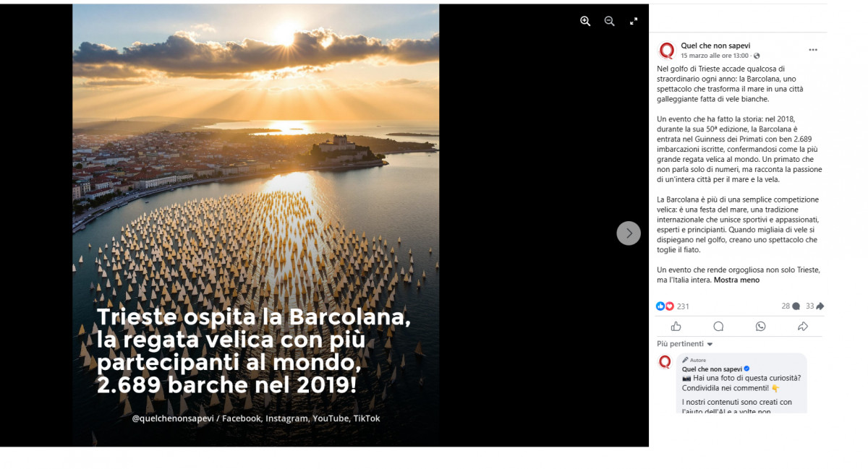The image size is (868, 469).
Task: Go to the next photo
Action: [629, 233]
